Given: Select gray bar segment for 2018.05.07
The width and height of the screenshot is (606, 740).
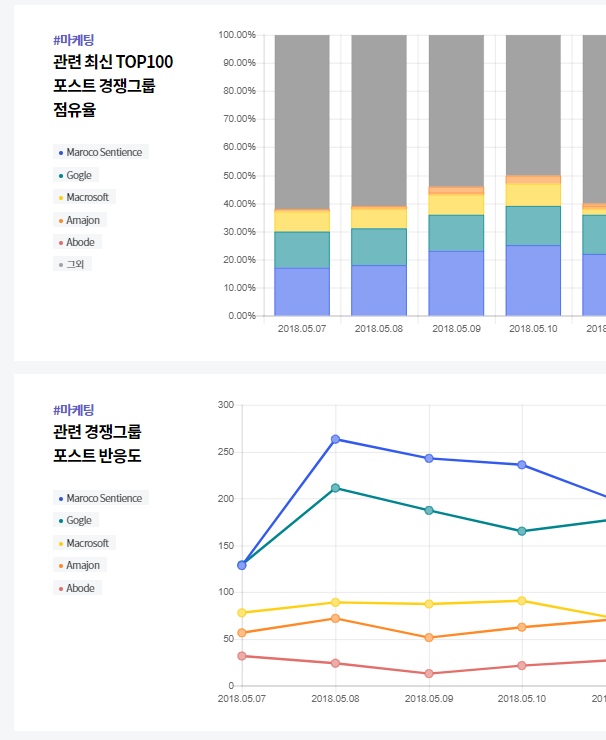Looking at the screenshot, I should click(x=302, y=122).
